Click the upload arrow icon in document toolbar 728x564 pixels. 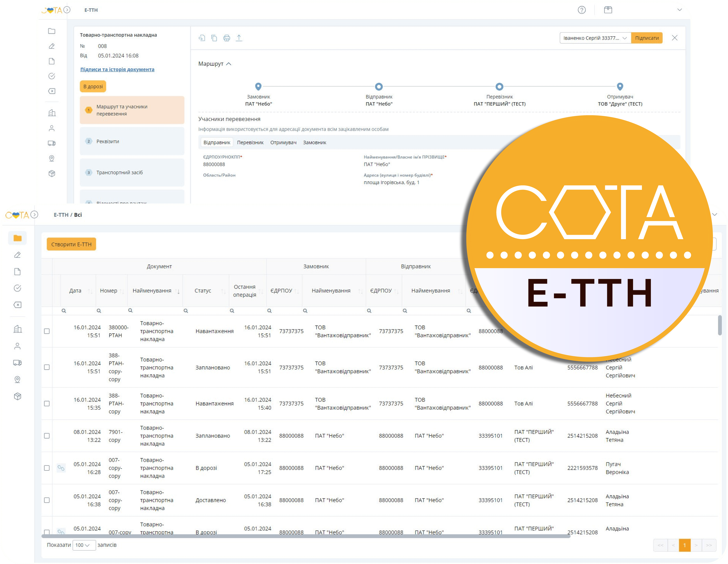click(239, 38)
